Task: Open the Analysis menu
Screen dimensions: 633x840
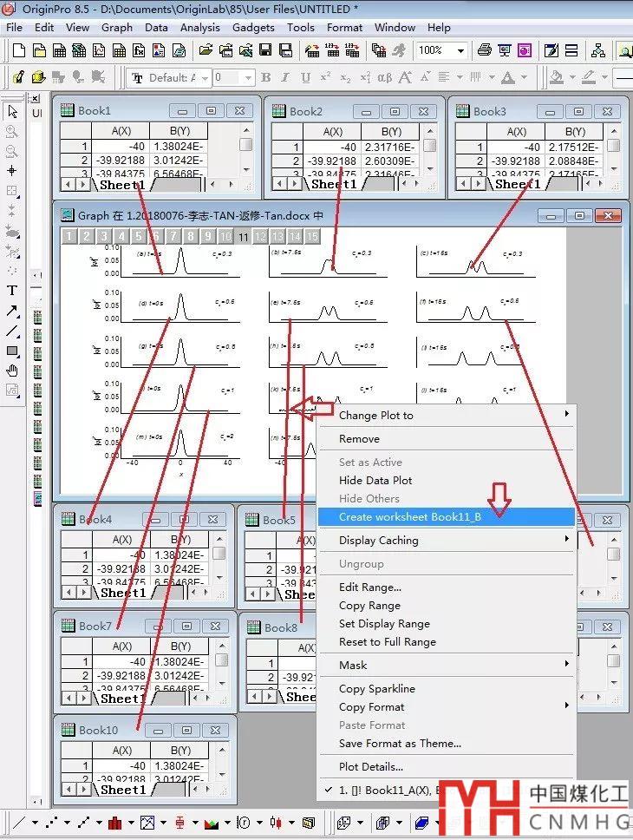Action: (199, 27)
